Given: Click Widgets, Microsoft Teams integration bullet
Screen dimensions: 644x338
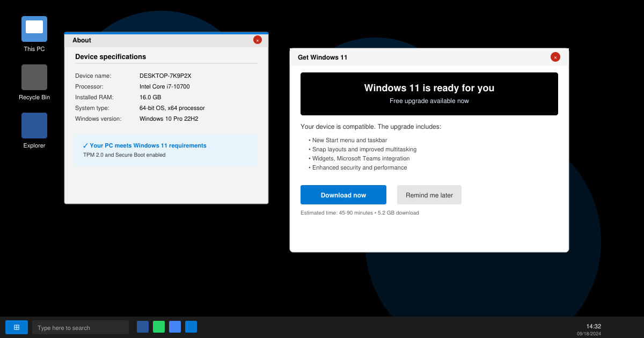Looking at the screenshot, I should 359,158.
